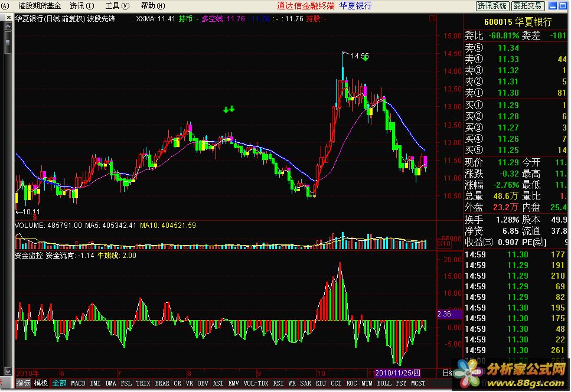Click the 2.36 purple value marker

[449, 314]
